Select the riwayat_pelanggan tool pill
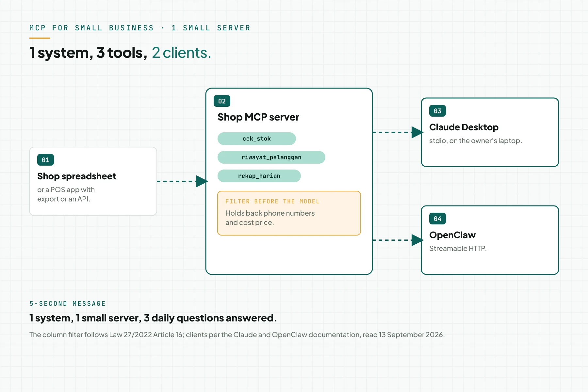This screenshot has height=392, width=588. click(x=271, y=157)
